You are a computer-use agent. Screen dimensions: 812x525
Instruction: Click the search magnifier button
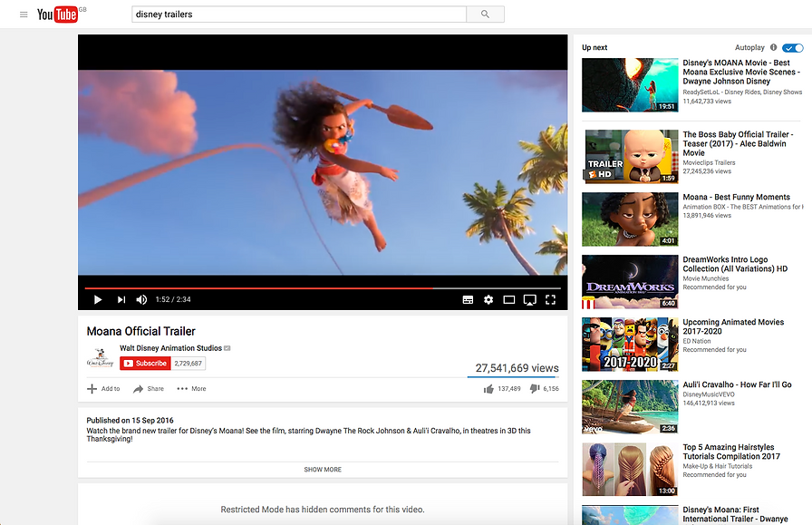485,15
